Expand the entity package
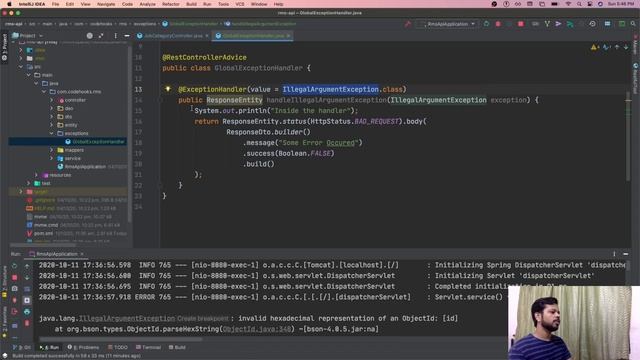The image size is (640, 360). click(x=52, y=125)
